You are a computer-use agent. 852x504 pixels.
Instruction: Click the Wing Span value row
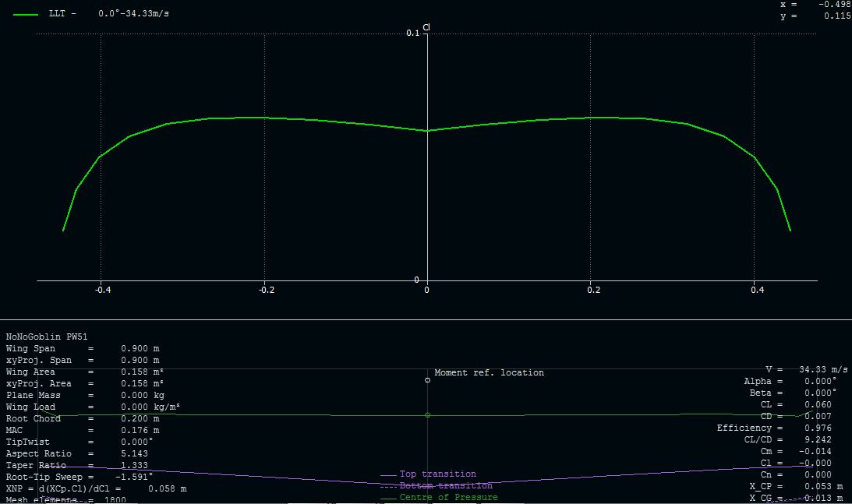83,349
